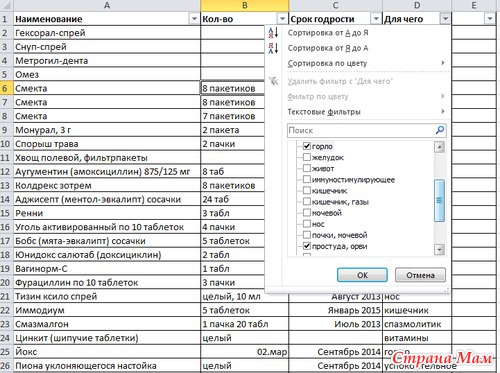Check the 'почки, мочевой' checkbox
Image resolution: width=500 pixels, height=373 pixels.
click(307, 235)
